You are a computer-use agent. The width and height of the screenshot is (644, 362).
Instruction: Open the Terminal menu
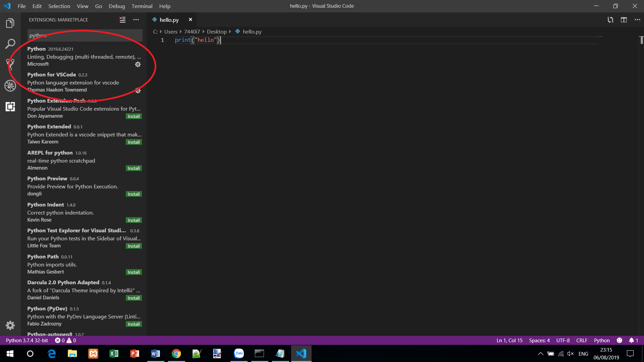(x=142, y=6)
